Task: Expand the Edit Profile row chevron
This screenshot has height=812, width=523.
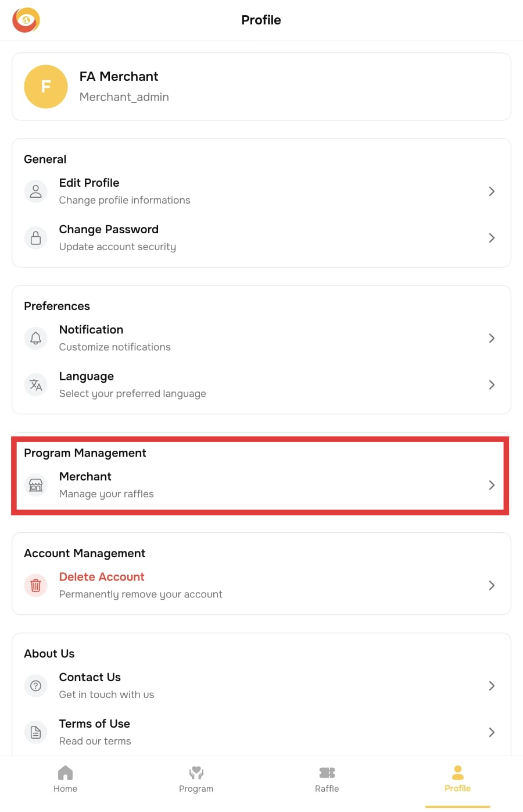Action: click(x=492, y=191)
